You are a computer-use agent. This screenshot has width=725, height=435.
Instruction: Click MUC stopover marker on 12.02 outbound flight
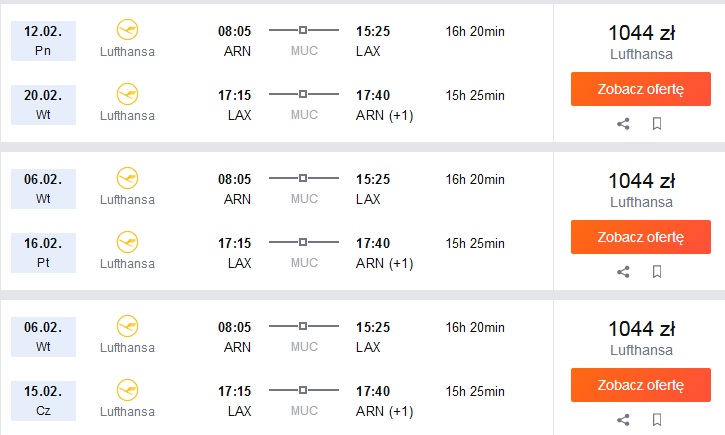click(303, 30)
